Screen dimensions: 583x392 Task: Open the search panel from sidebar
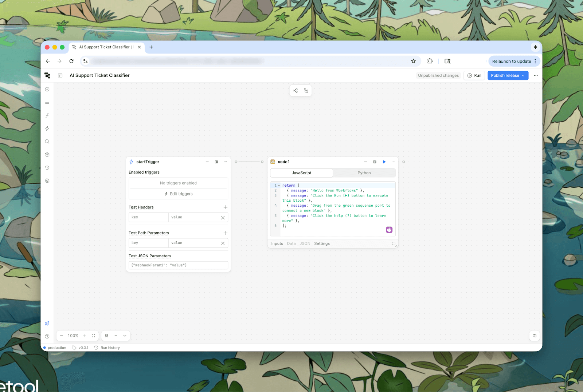point(47,142)
